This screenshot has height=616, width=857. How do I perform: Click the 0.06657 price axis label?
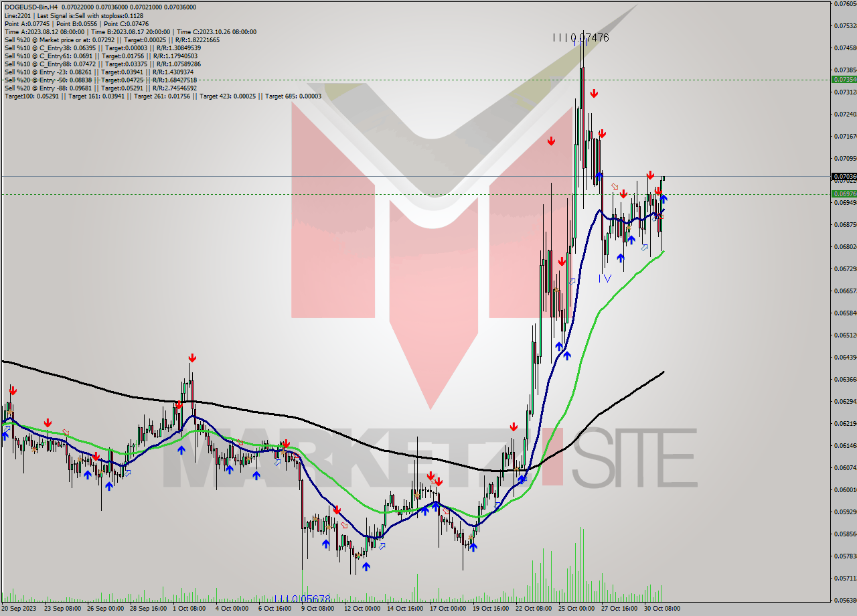click(845, 291)
